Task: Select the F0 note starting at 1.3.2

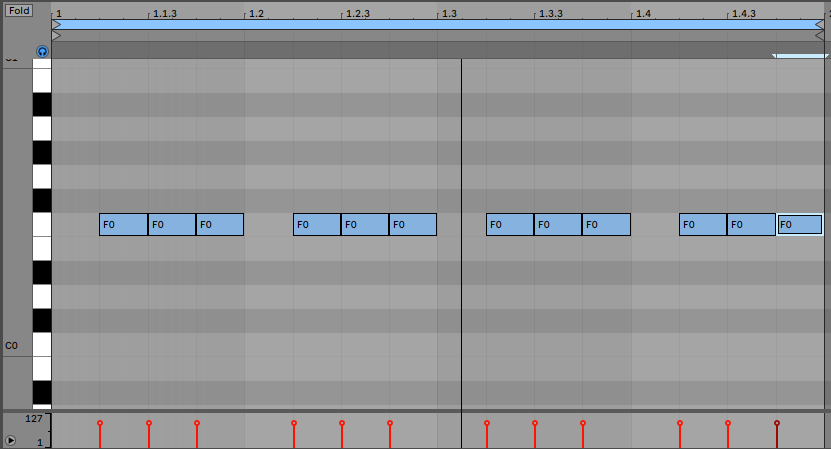Action: (510, 224)
